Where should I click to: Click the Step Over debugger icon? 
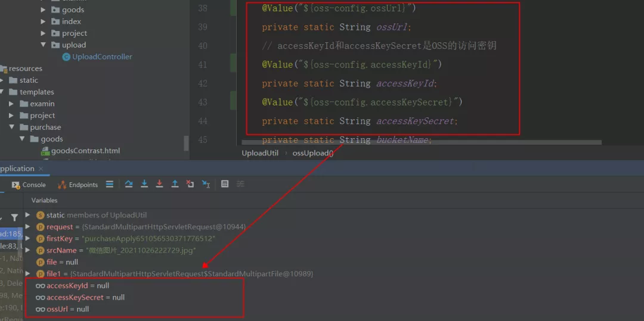[x=129, y=184]
